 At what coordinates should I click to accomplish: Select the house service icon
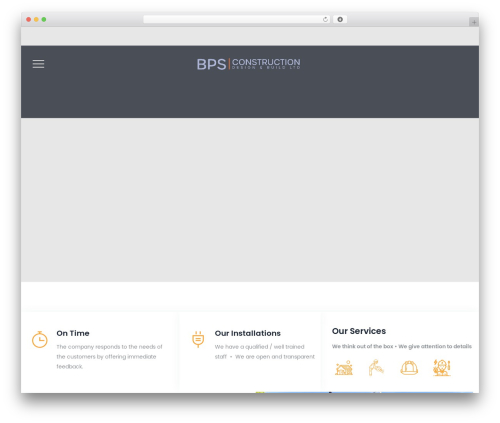[344, 368]
